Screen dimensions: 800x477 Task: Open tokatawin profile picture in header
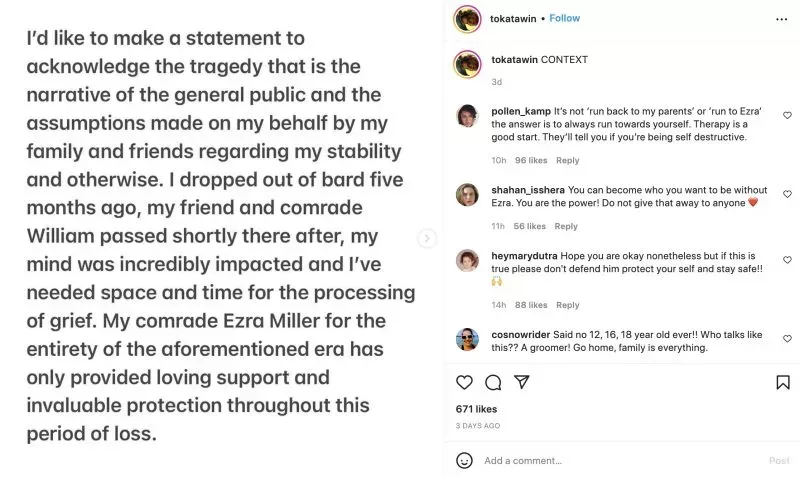point(467,19)
